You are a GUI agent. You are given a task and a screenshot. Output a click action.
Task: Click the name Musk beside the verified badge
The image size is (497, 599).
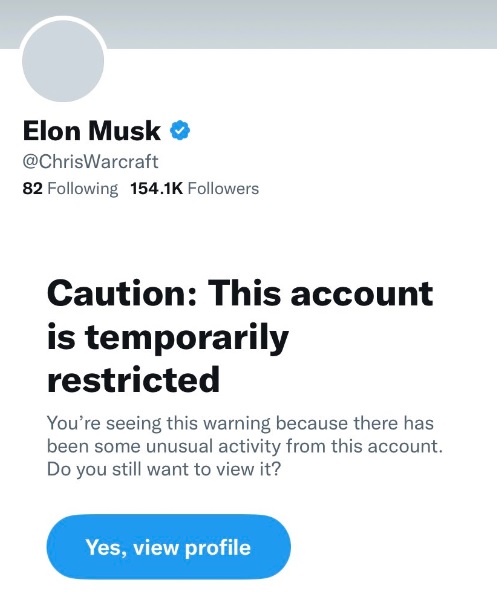(125, 131)
